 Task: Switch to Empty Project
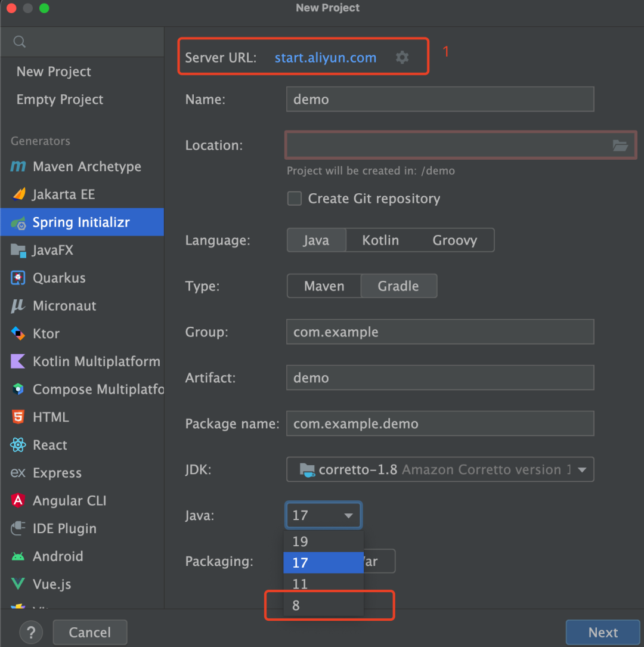click(60, 100)
